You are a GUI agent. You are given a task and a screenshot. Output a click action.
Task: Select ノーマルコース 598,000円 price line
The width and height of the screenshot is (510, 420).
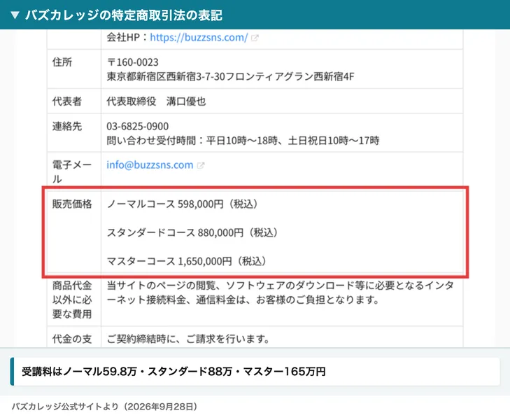tap(183, 204)
